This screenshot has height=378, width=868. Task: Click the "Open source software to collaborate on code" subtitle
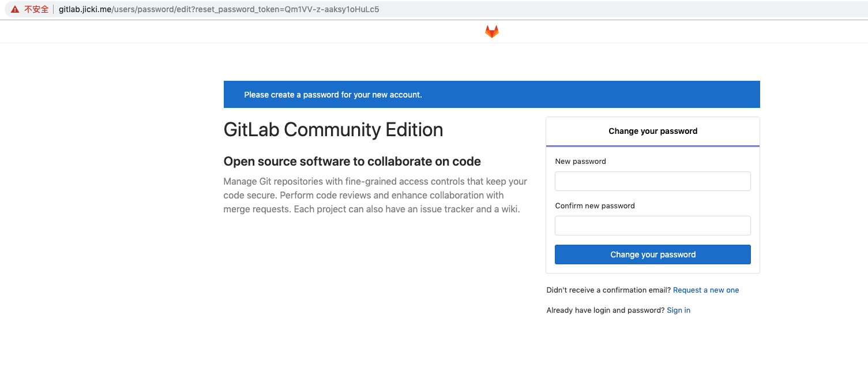351,161
